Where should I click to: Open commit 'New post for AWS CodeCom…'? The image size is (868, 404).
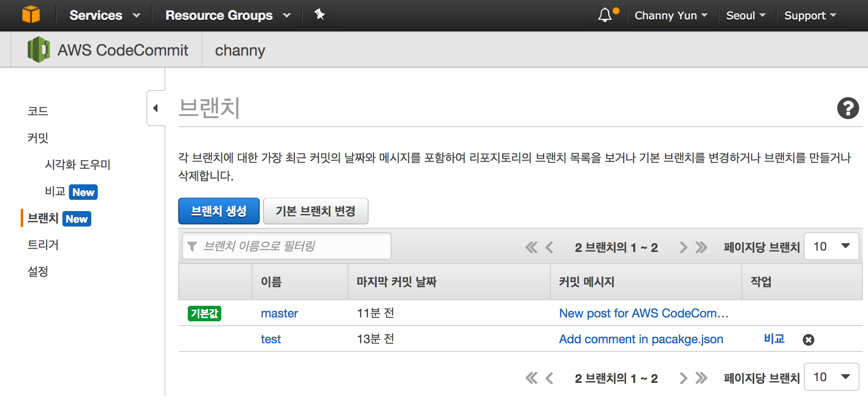[x=644, y=313]
